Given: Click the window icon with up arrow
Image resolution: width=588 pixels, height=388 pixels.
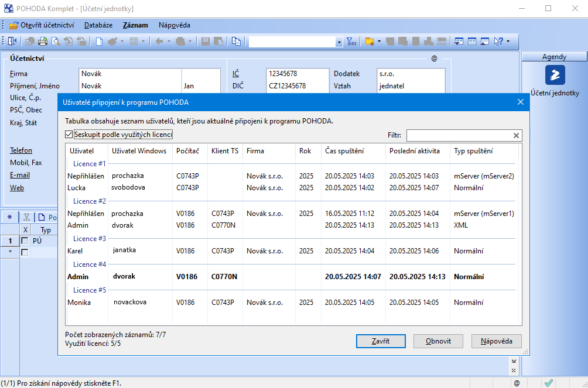Looking at the screenshot, I should pyautogui.click(x=485, y=41).
